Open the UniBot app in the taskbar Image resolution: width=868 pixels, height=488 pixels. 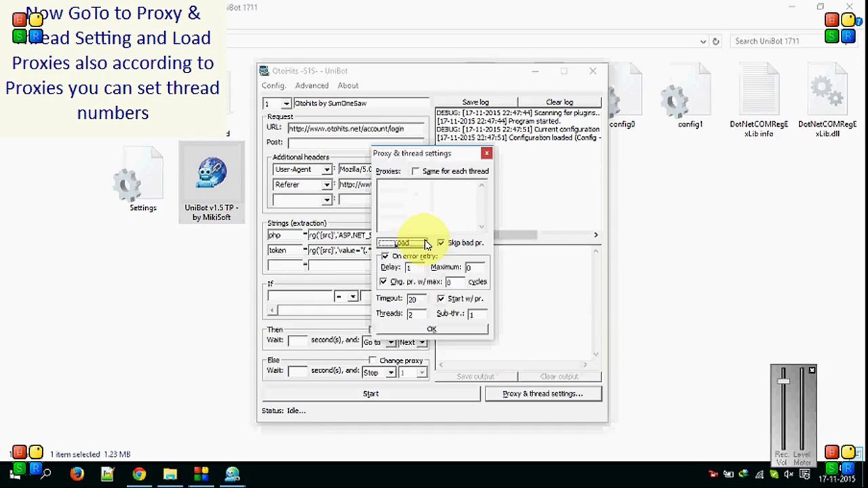point(233,474)
